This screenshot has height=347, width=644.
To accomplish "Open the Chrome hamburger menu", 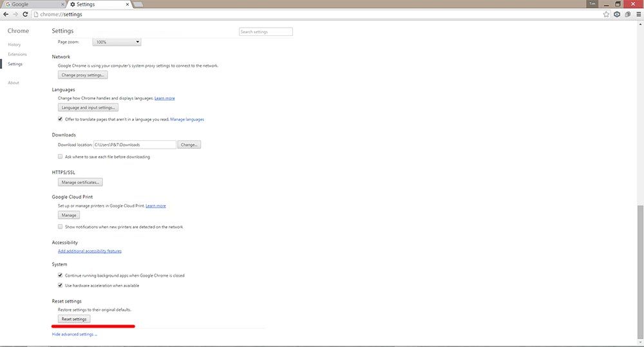I will pyautogui.click(x=639, y=14).
